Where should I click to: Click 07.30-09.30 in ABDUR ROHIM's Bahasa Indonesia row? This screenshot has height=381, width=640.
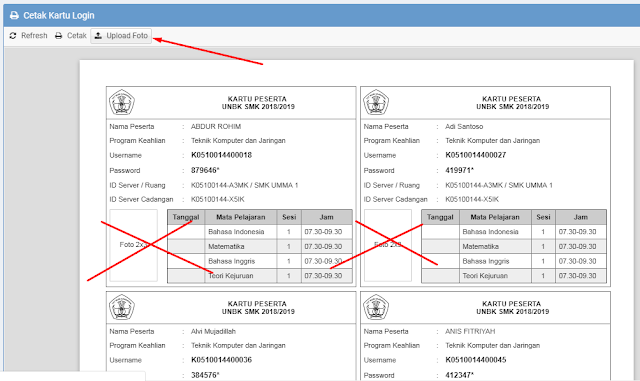[x=323, y=232]
